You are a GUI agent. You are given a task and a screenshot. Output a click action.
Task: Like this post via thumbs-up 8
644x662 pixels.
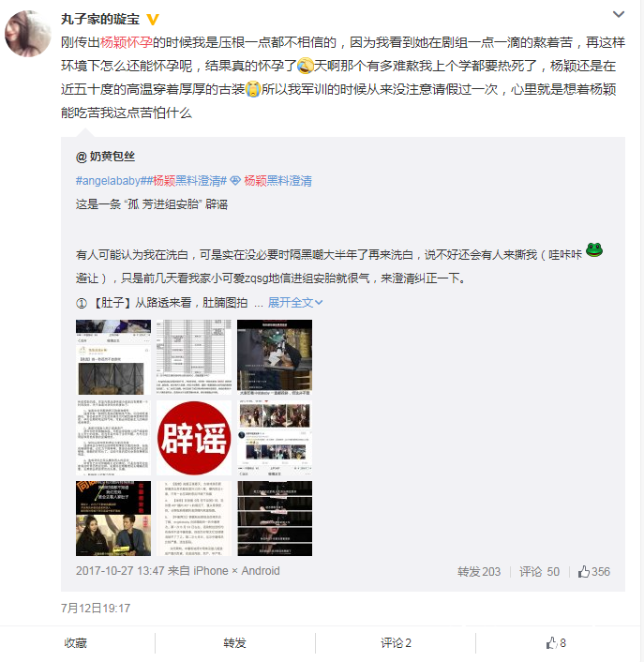556,643
